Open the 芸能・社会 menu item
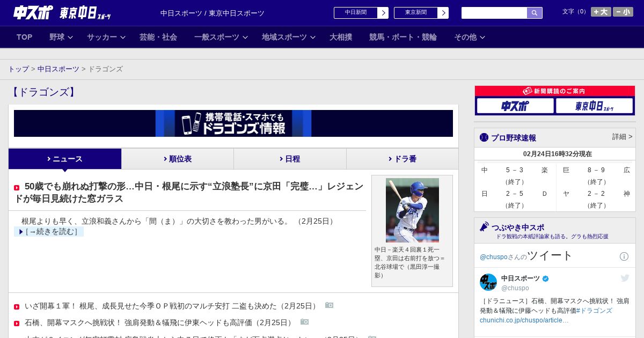The width and height of the screenshot is (644, 338). tap(158, 37)
